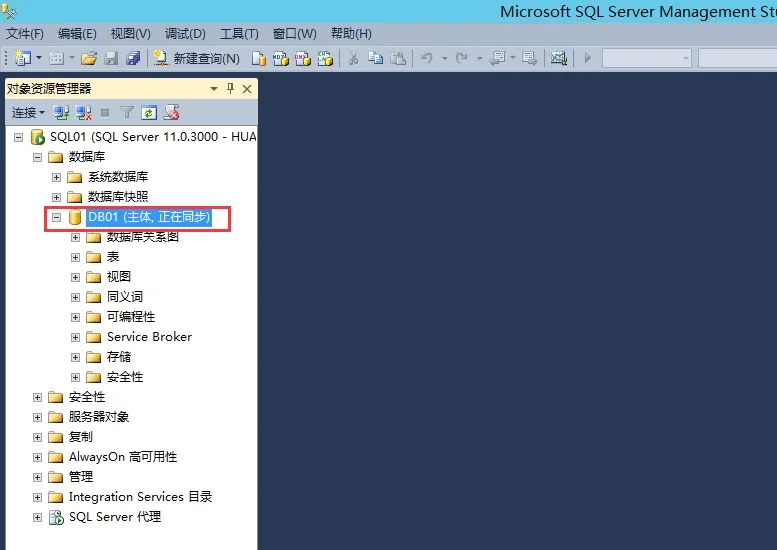Screen dimensions: 777x550
Task: Click the Undo arrow icon
Action: coord(427,58)
